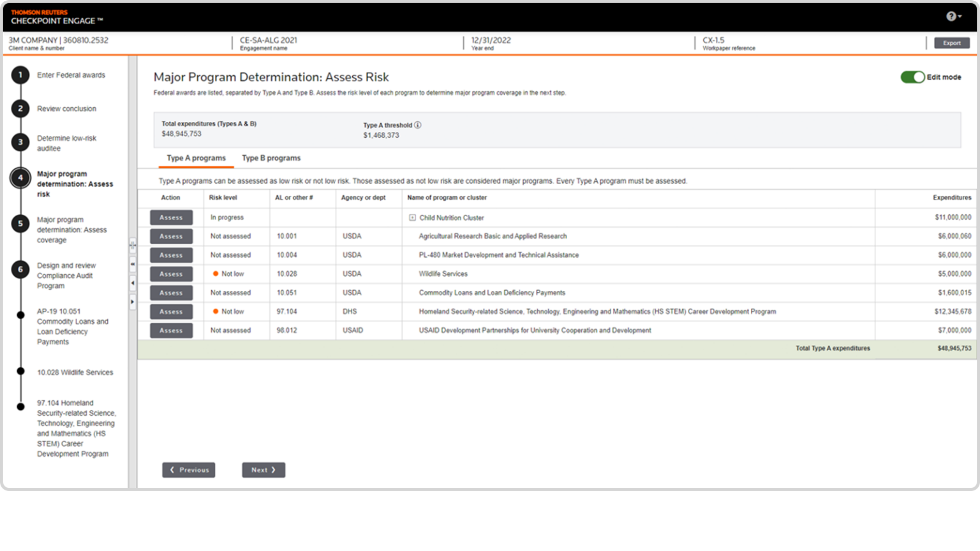Click the Type A threshold info icon
This screenshot has width=980, height=551.
tap(418, 125)
